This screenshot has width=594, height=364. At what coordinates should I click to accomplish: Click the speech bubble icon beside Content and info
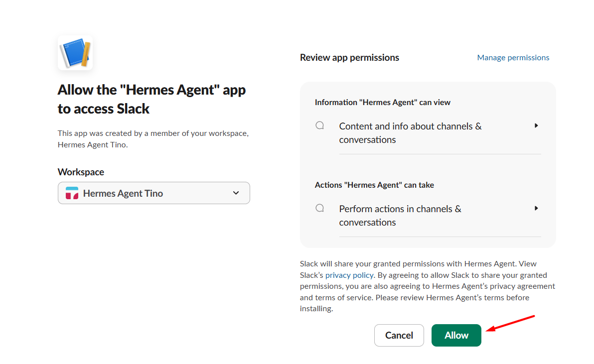pos(320,125)
